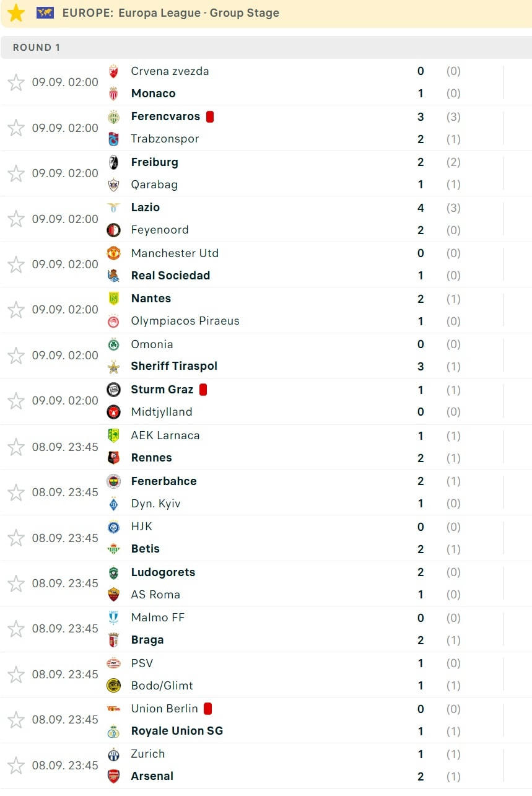Add Lazio vs Feyenoord match to favorites
The image size is (532, 796).
16,219
